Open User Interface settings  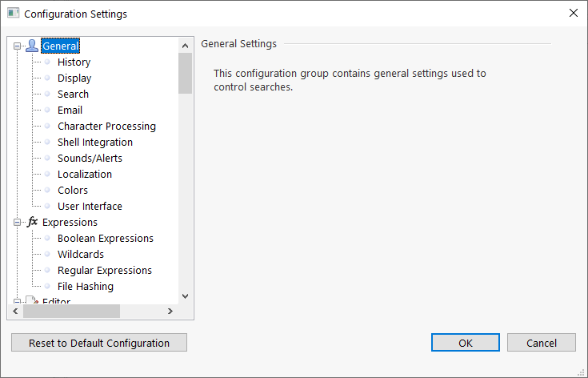pyautogui.click(x=90, y=206)
